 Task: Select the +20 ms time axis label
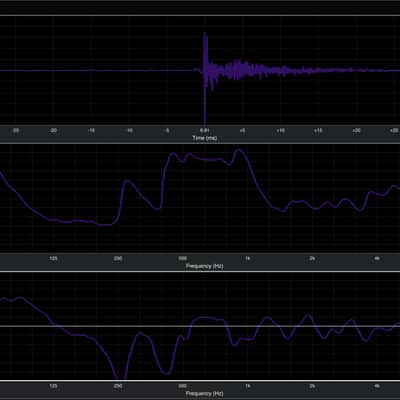[356, 130]
